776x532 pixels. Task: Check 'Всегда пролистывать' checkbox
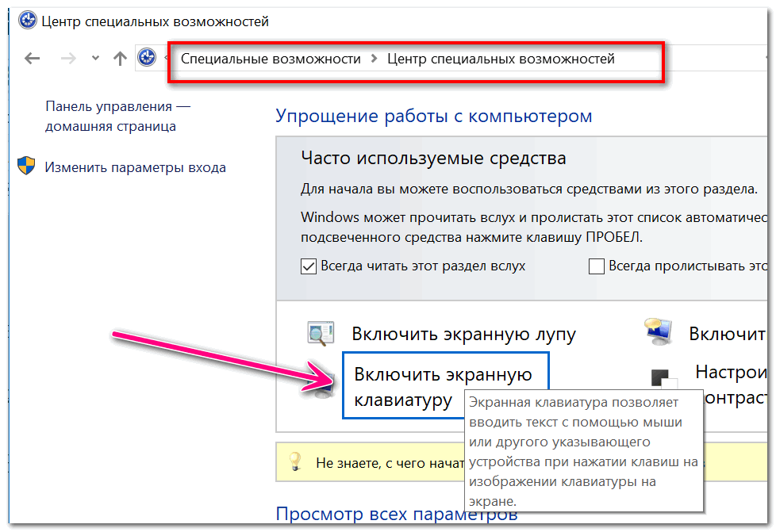point(597,266)
